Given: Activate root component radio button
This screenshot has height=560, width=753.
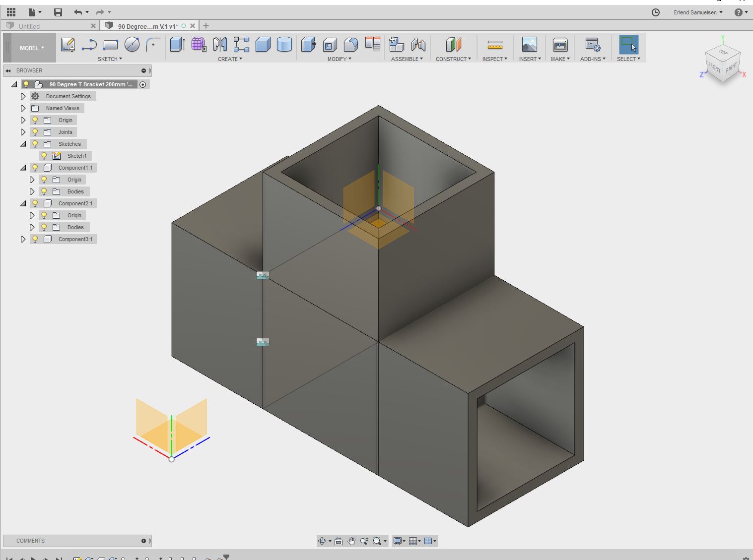Looking at the screenshot, I should (x=143, y=84).
